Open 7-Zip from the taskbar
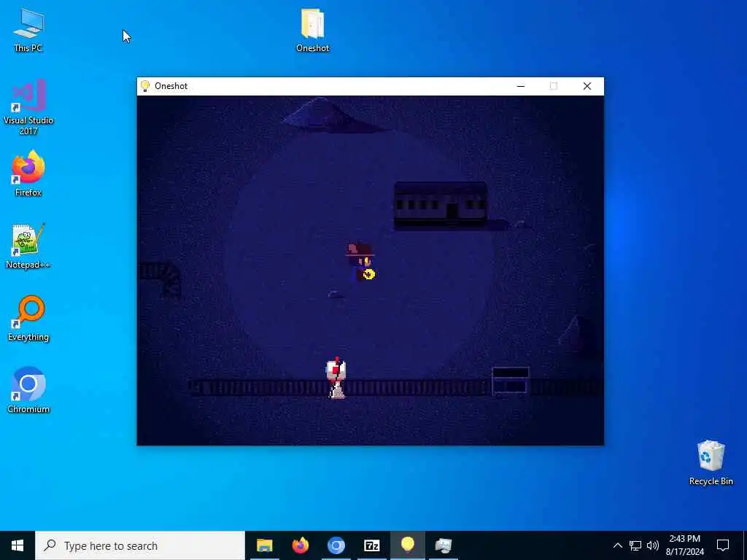 click(x=371, y=545)
